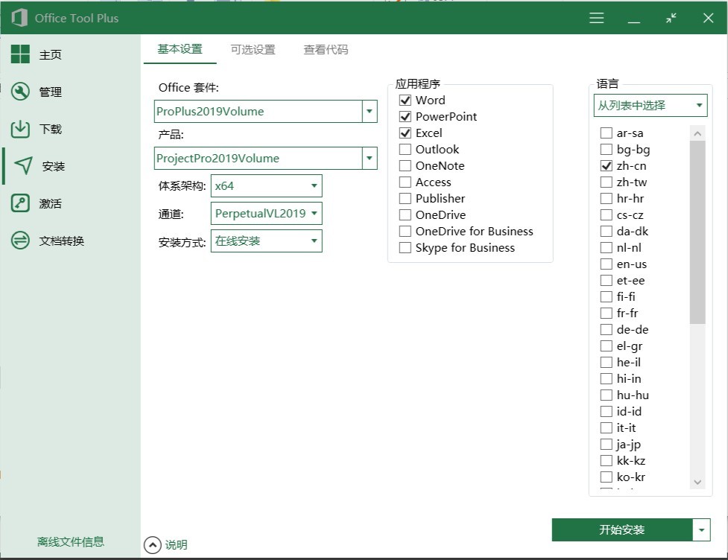Enable the Outlook checkbox

point(405,149)
